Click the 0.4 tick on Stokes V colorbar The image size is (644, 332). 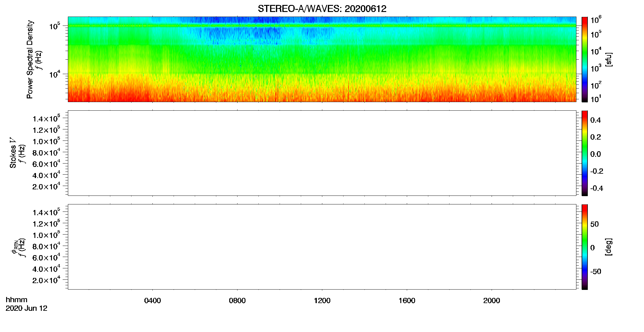[x=595, y=120]
